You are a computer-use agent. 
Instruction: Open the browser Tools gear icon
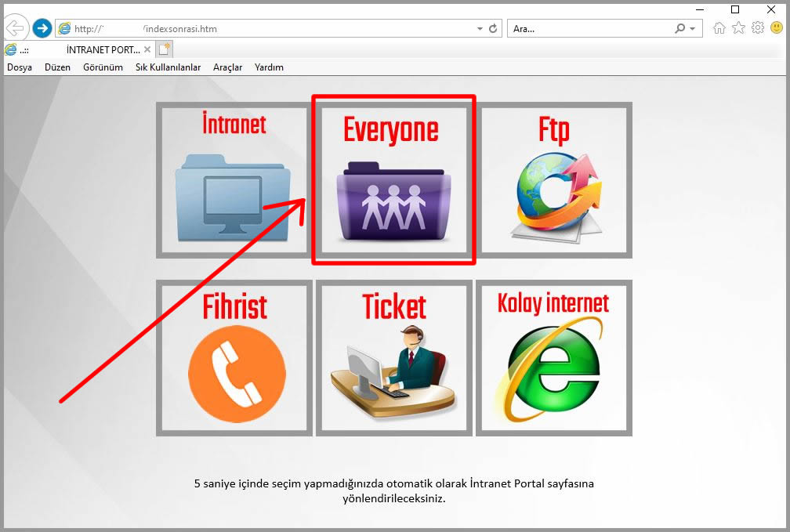757,28
